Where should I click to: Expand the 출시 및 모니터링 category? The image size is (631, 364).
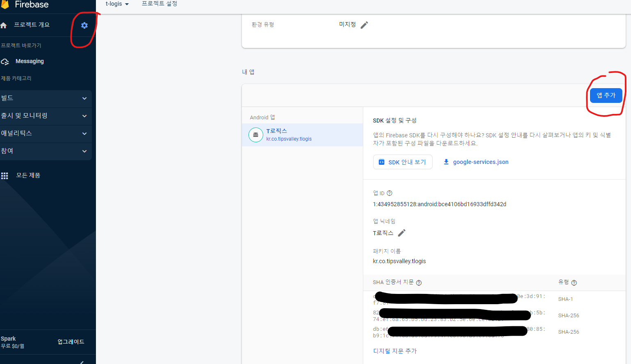click(x=46, y=116)
